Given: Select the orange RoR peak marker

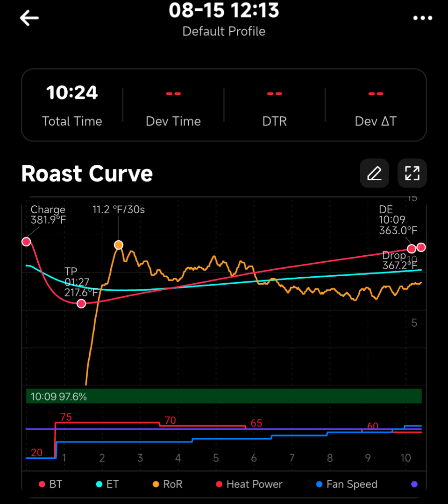Looking at the screenshot, I should point(119,245).
